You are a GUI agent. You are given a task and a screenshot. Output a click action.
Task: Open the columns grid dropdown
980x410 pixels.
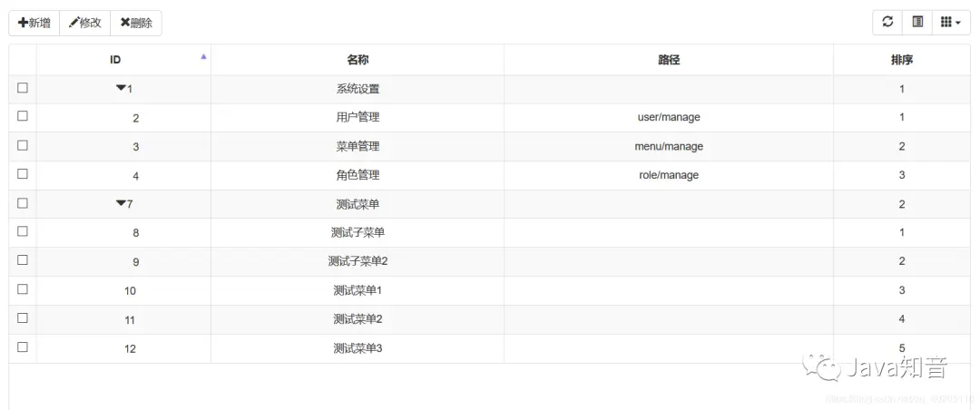(x=951, y=22)
